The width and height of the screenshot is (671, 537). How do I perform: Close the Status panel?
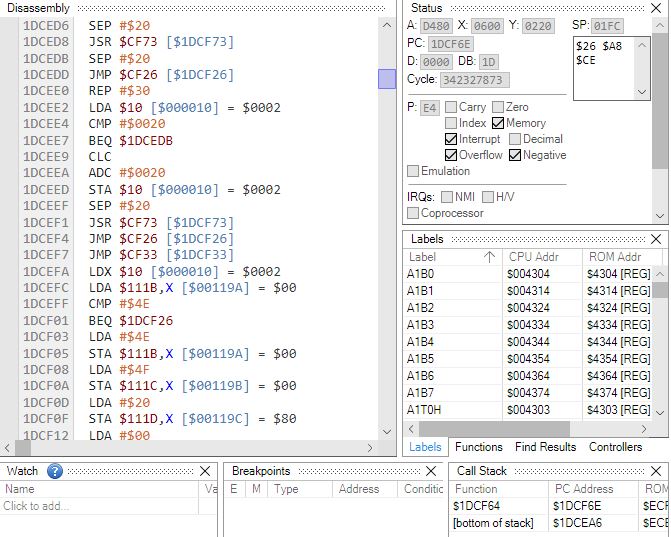click(656, 8)
